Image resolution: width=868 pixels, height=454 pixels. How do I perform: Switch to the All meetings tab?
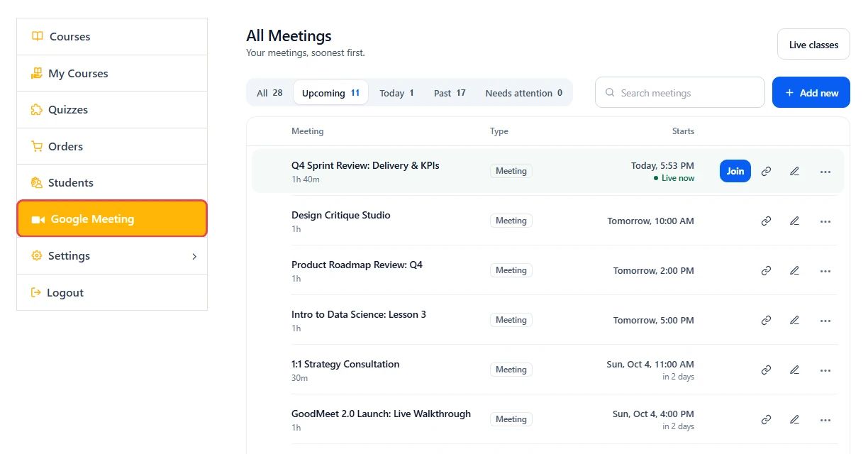coord(269,93)
